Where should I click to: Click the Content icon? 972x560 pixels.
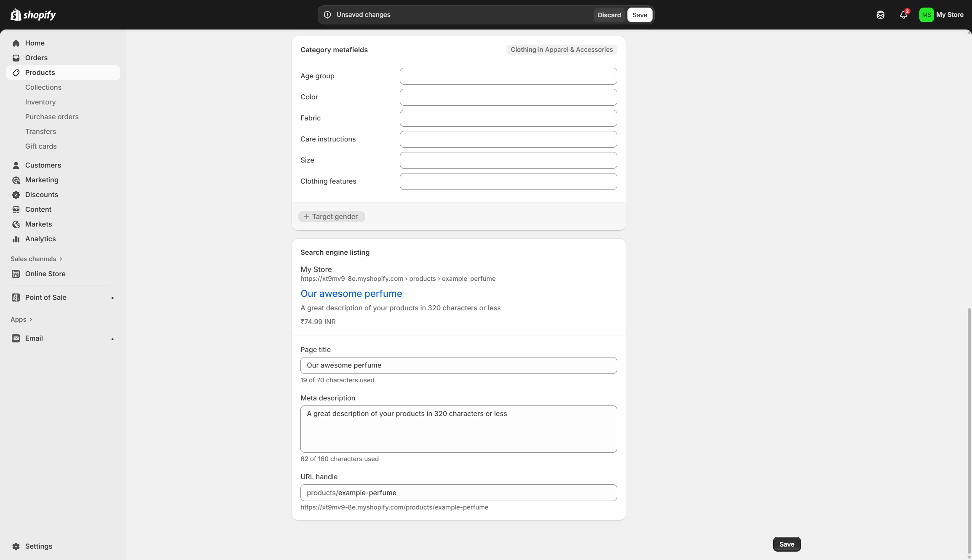point(16,209)
